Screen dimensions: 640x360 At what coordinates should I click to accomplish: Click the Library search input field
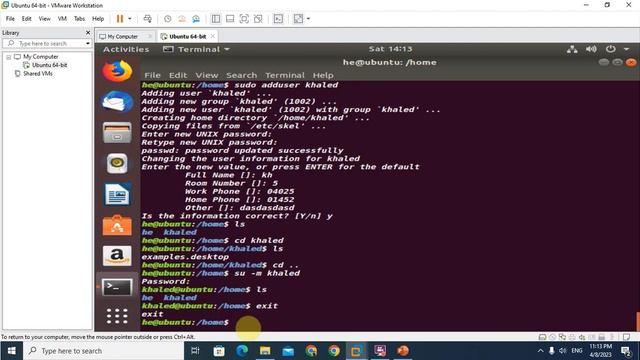click(x=46, y=43)
